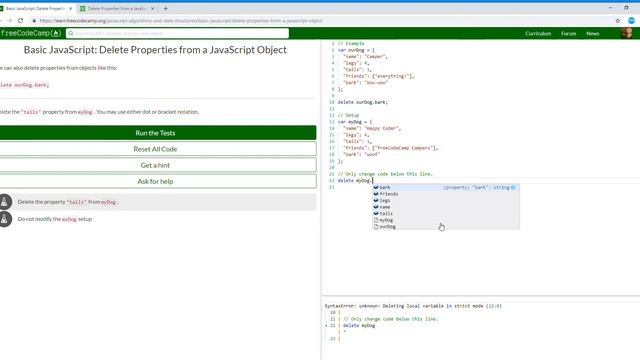
Task: Open the user profile avatar
Action: (627, 33)
